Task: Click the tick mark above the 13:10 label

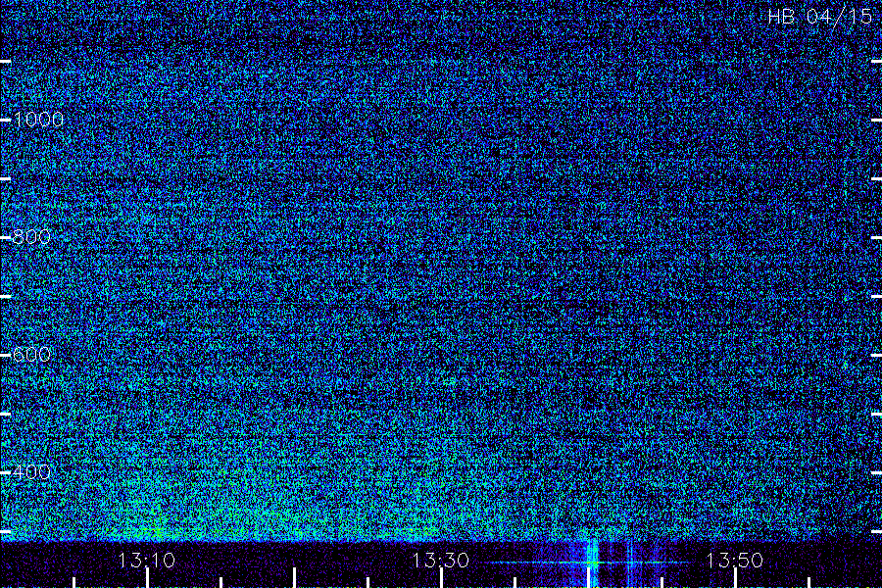Action: pos(147,578)
